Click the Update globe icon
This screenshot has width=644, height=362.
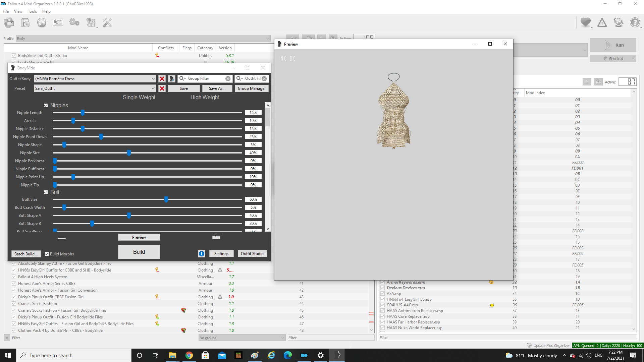pos(618,22)
